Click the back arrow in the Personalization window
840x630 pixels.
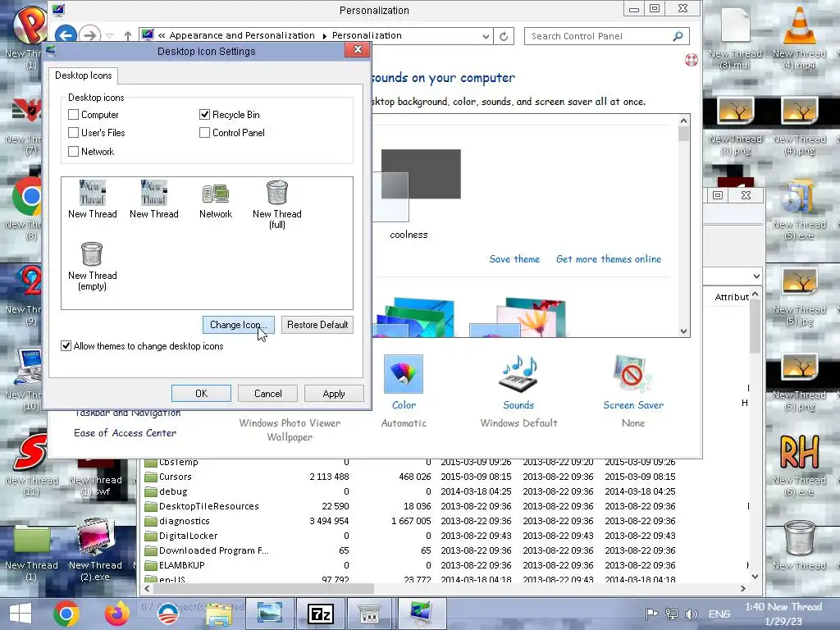[66, 36]
